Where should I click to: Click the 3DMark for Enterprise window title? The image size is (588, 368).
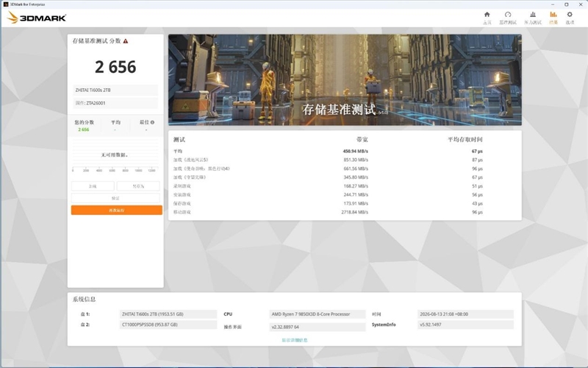click(27, 4)
